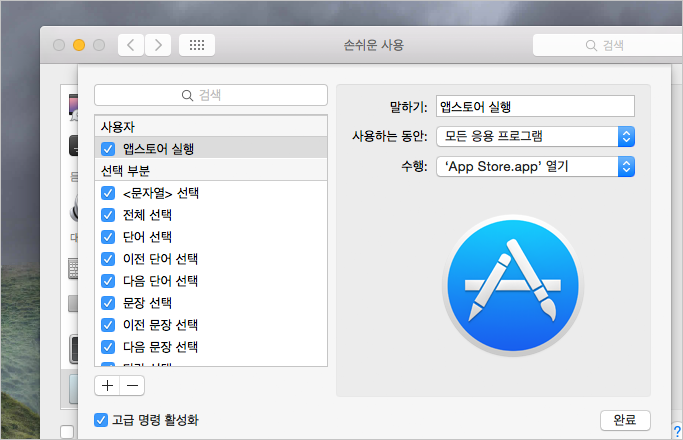The height and width of the screenshot is (440, 683).
Task: Click the 말하기 text field
Action: click(x=535, y=106)
